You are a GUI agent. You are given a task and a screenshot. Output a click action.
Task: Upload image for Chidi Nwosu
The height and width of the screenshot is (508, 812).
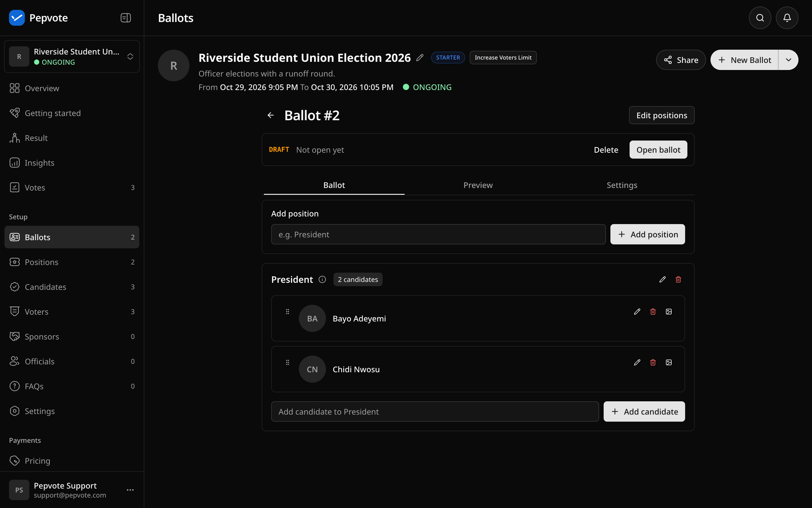(668, 363)
